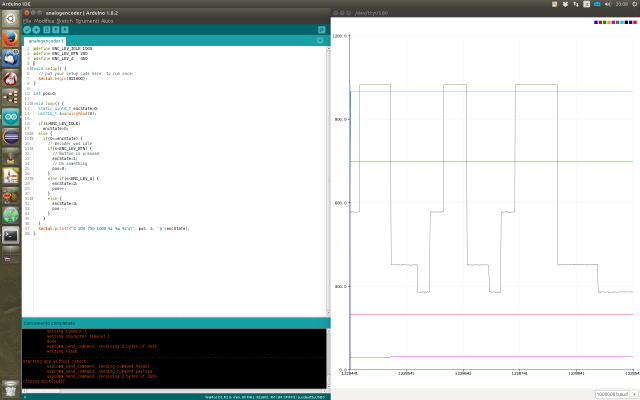Viewport: 640px width, 400px height.
Task: Launch Firefox from the dock
Action: pyautogui.click(x=11, y=39)
